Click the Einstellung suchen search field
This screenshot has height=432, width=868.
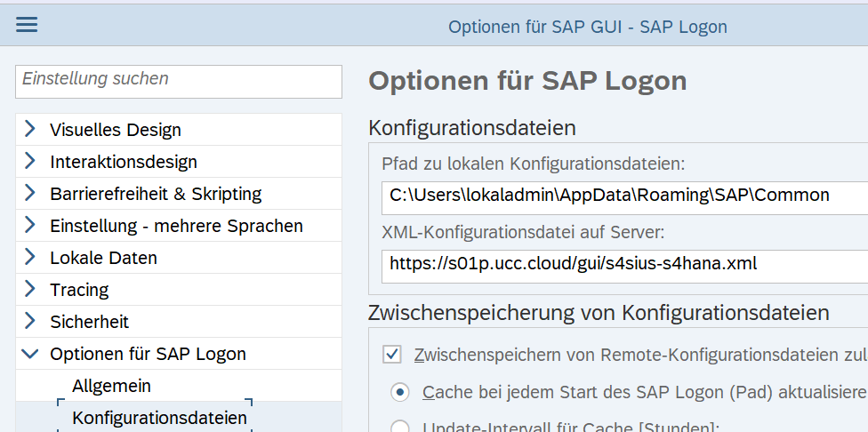178,82
